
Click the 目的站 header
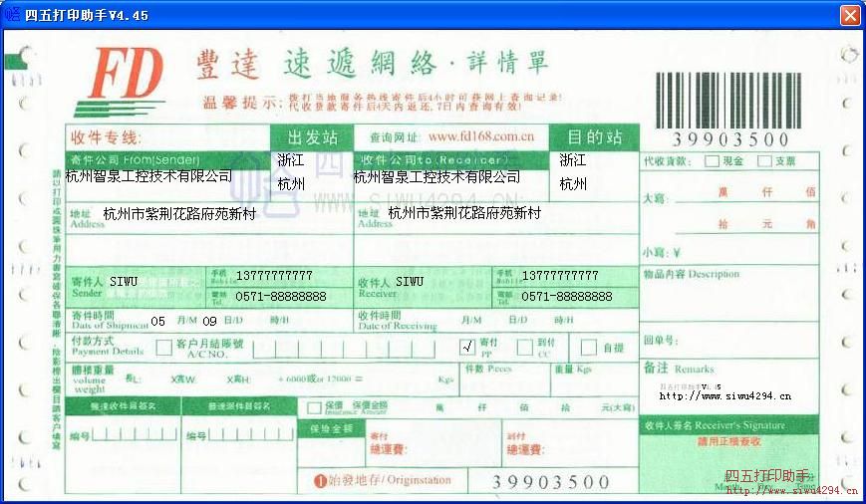click(x=595, y=137)
